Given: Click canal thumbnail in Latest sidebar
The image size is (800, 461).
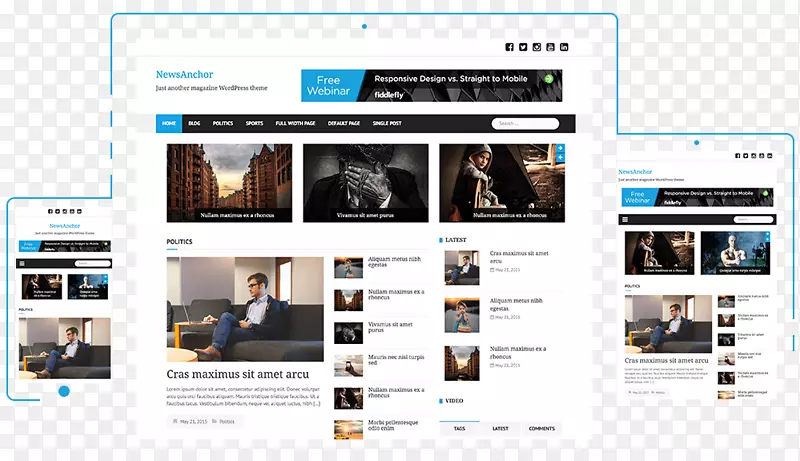Looking at the screenshot, I should tap(462, 363).
